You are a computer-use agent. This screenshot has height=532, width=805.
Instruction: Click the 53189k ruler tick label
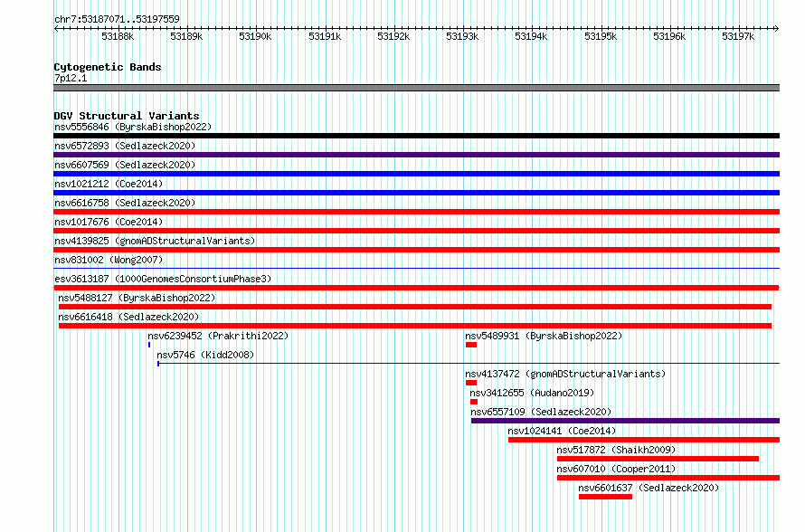click(186, 36)
